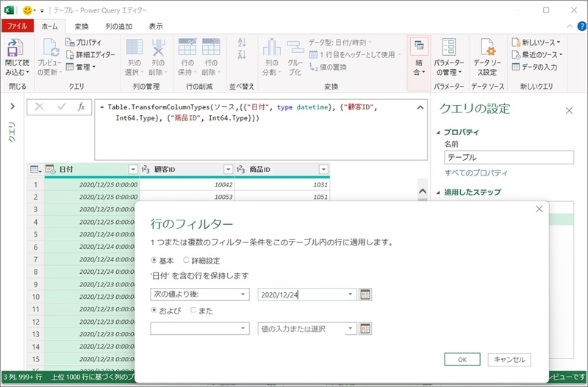Open the 管理 (Manage) dropdown
The width and height of the screenshot is (588, 387).
[x=81, y=67]
